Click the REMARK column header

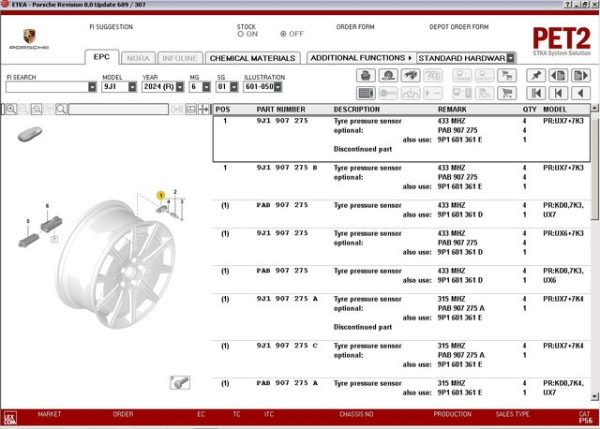[452, 109]
